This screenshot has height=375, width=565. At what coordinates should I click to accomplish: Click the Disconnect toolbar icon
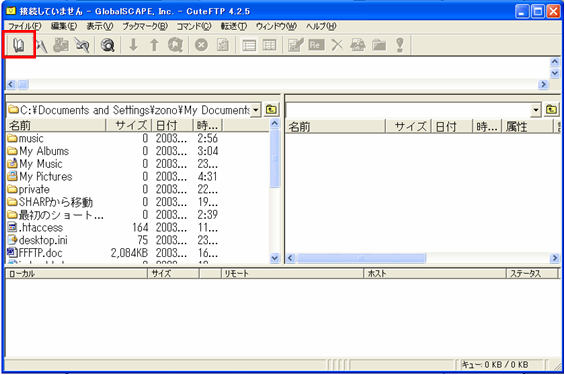point(82,45)
